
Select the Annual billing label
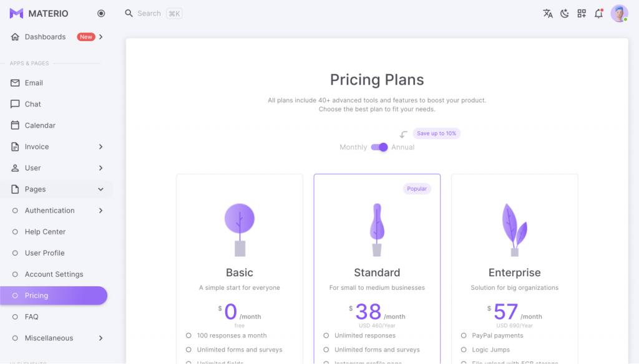coord(402,147)
